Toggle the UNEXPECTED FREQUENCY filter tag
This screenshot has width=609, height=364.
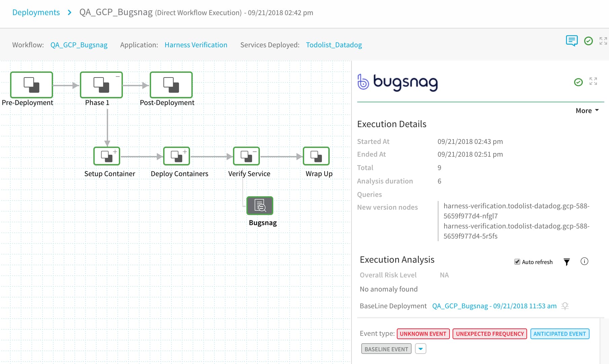click(490, 334)
